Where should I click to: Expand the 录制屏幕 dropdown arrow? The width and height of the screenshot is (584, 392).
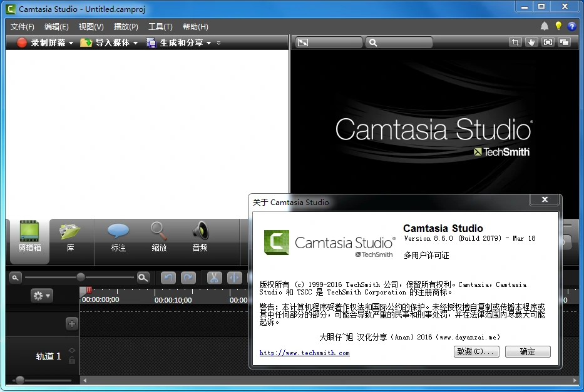pyautogui.click(x=71, y=43)
